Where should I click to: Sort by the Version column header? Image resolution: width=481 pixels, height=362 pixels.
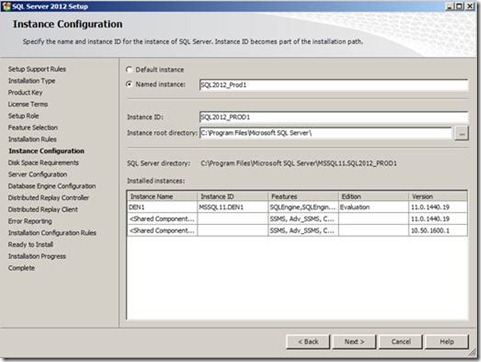point(438,196)
